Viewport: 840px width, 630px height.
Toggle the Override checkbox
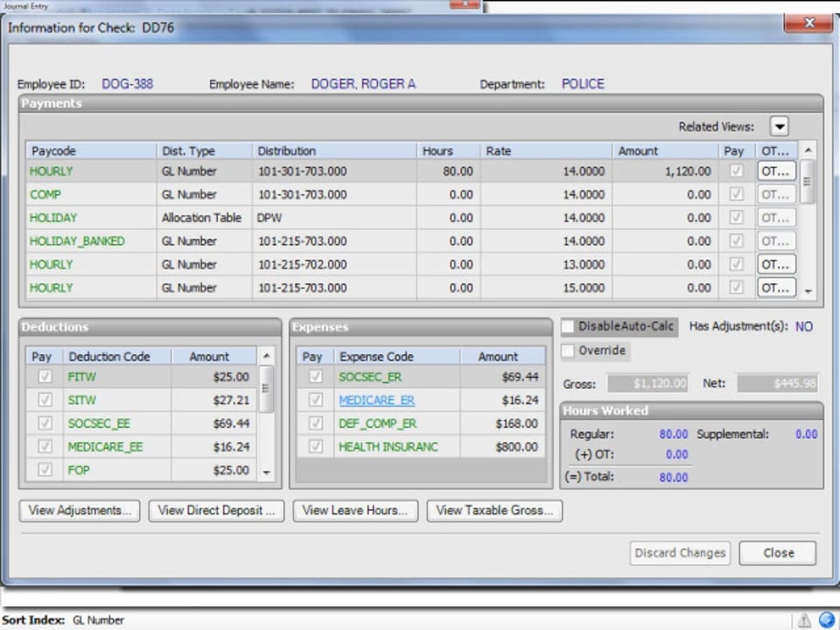click(569, 351)
